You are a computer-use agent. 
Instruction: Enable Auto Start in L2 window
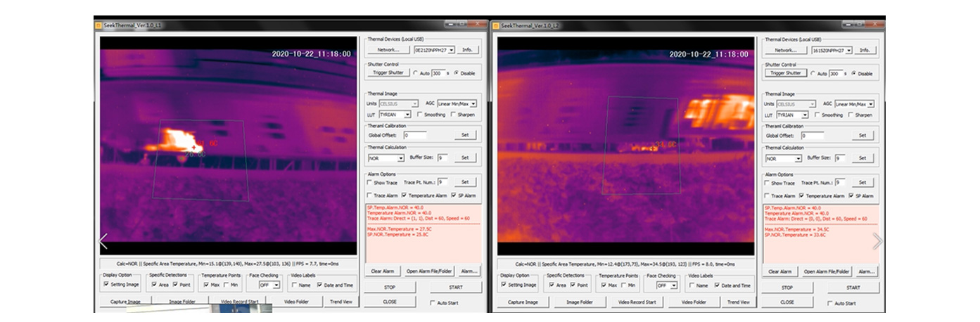[831, 303]
